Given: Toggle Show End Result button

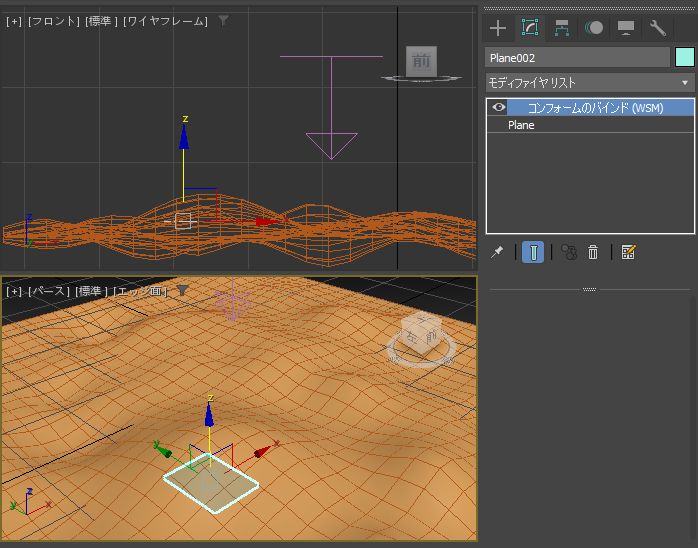Looking at the screenshot, I should 533,252.
